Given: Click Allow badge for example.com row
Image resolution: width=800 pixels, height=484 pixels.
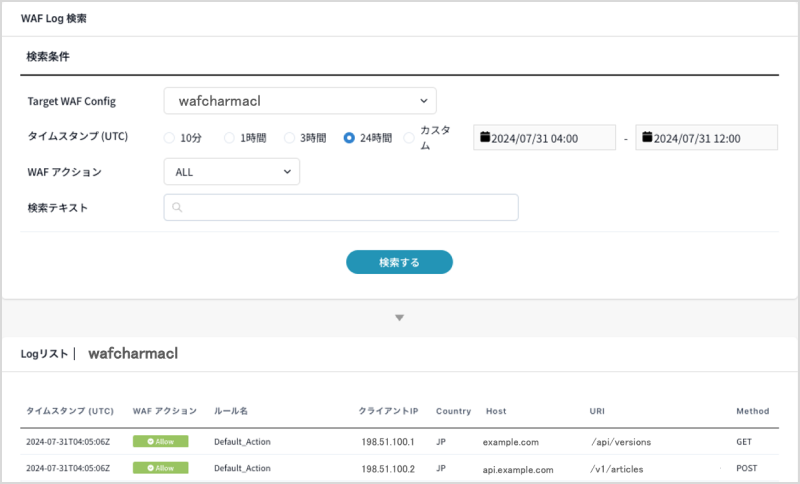Looking at the screenshot, I should pos(161,441).
